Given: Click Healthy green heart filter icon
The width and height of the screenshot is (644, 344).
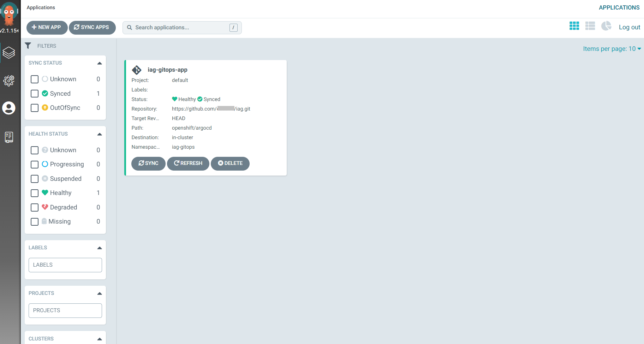Looking at the screenshot, I should click(45, 192).
